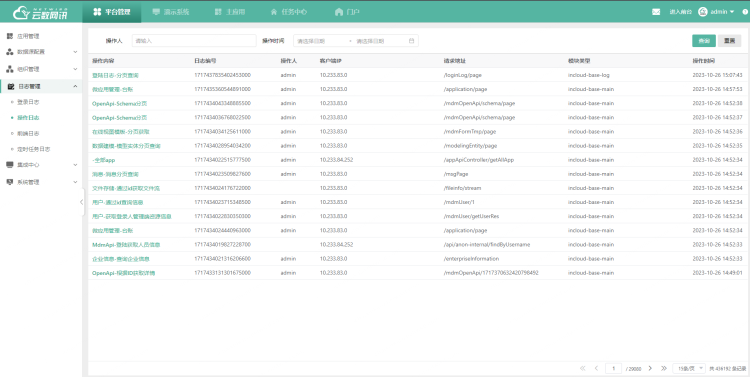Open 消息-消息分页查询 entry link
Screen dimensions: 750x377
tap(115, 174)
